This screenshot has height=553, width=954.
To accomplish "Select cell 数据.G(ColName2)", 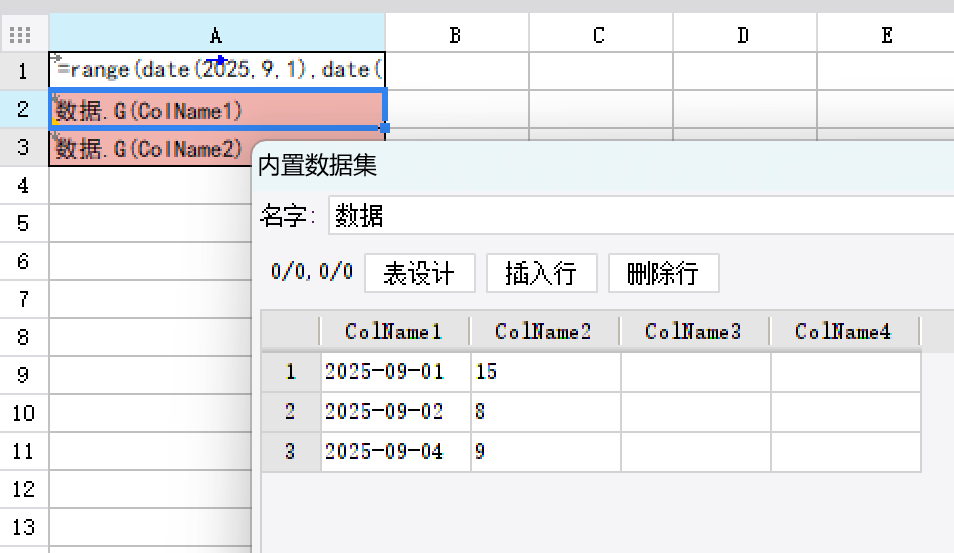I will click(x=150, y=149).
